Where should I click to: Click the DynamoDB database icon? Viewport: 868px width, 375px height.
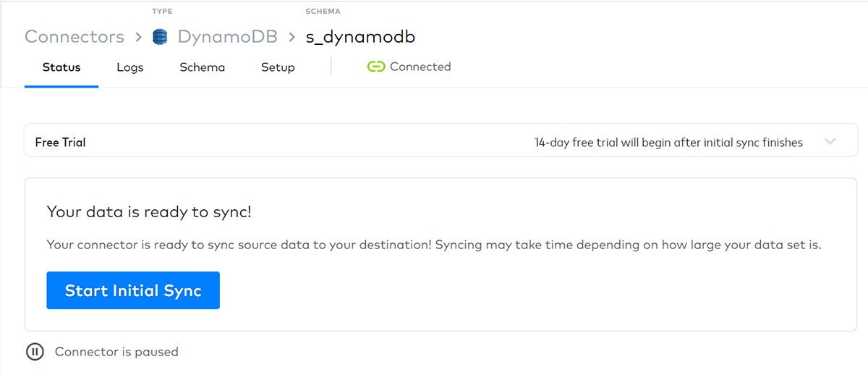tap(160, 37)
